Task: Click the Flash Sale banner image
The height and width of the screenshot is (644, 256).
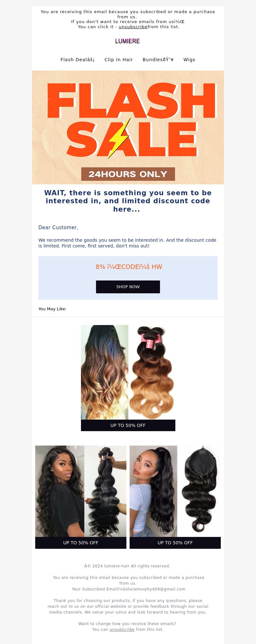Action: (x=128, y=127)
